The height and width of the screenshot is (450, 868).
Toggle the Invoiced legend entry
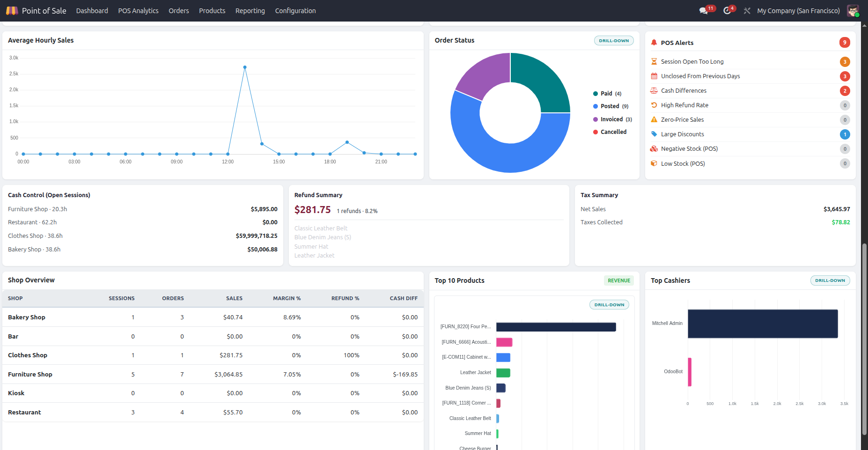coord(612,119)
